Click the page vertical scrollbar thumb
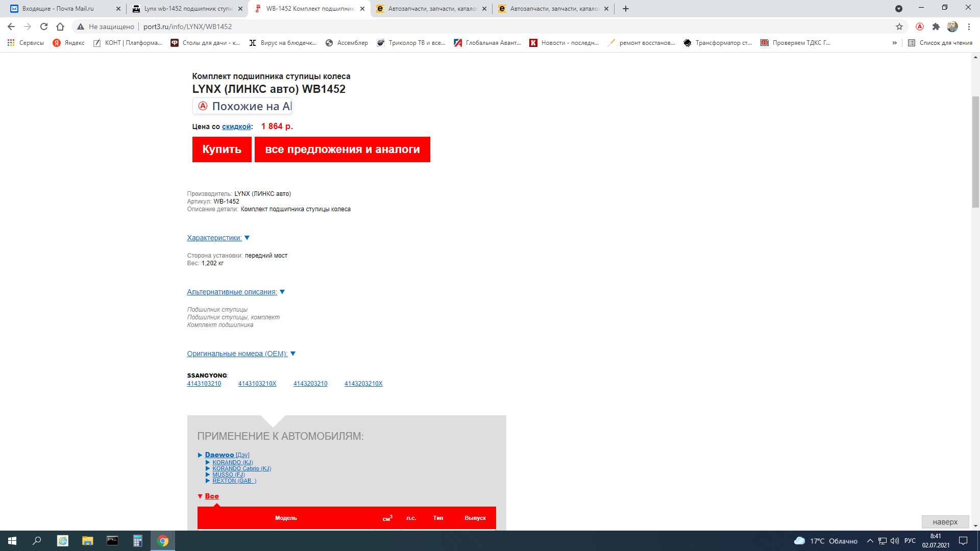The width and height of the screenshot is (980, 551). [975, 152]
